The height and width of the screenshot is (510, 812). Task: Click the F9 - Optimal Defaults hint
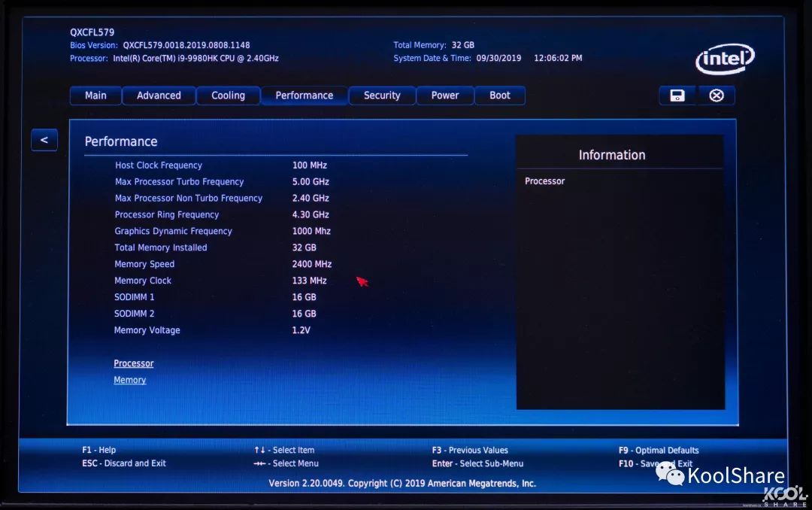659,451
